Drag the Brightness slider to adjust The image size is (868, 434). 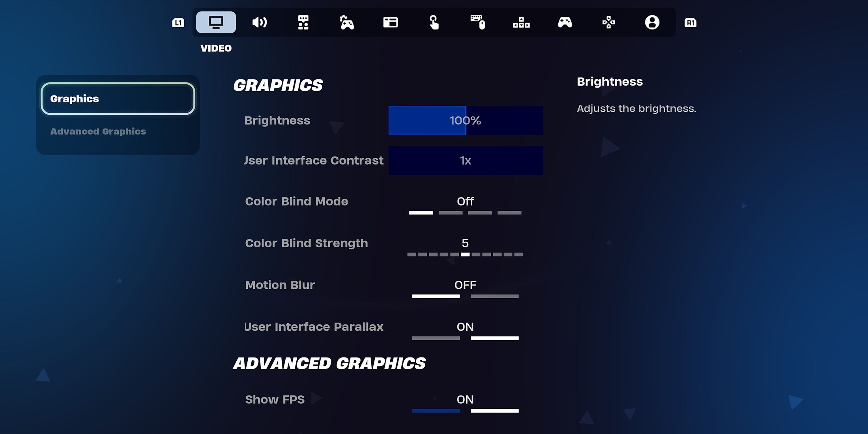click(x=465, y=120)
